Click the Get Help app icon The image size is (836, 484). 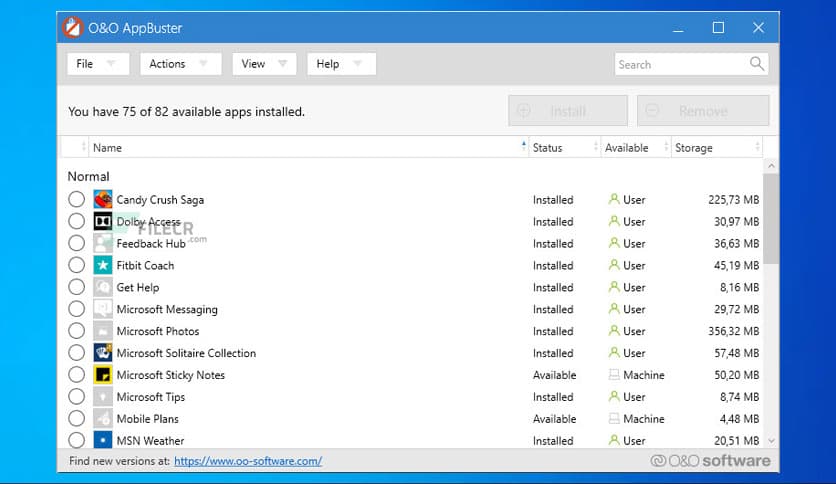pyautogui.click(x=103, y=287)
